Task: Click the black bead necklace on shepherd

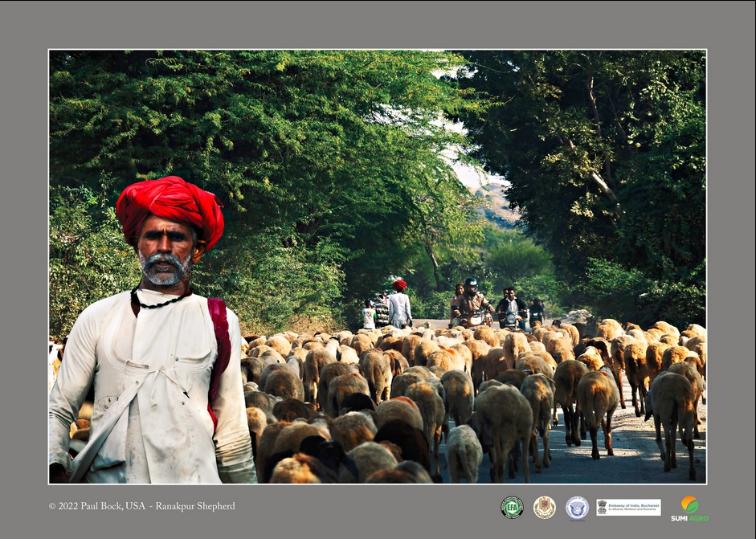Action: (161, 302)
